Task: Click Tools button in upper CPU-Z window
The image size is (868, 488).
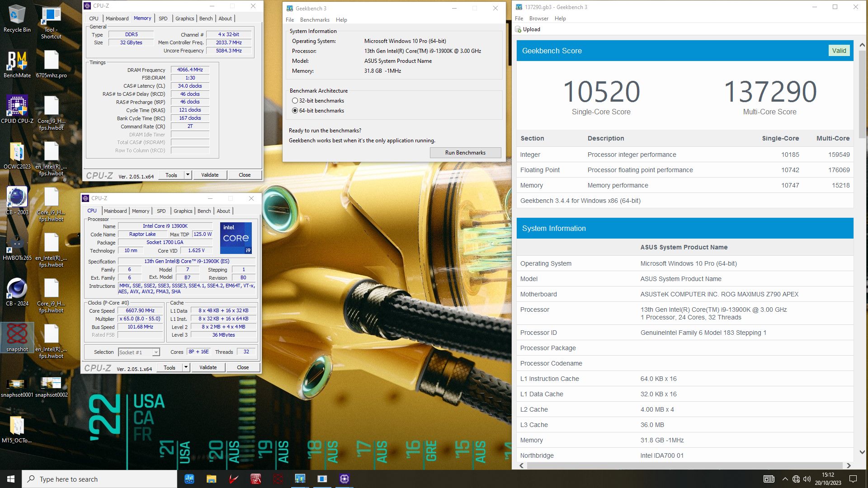Action: tap(171, 175)
